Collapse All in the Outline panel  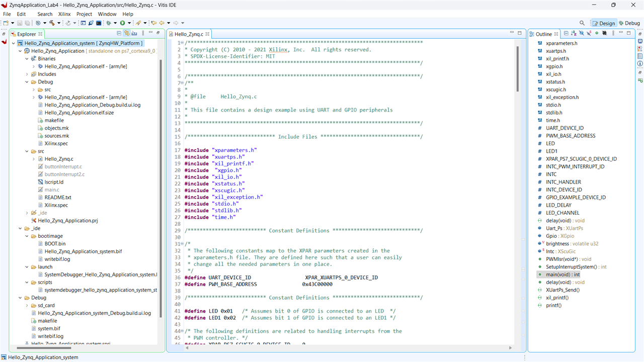(566, 33)
